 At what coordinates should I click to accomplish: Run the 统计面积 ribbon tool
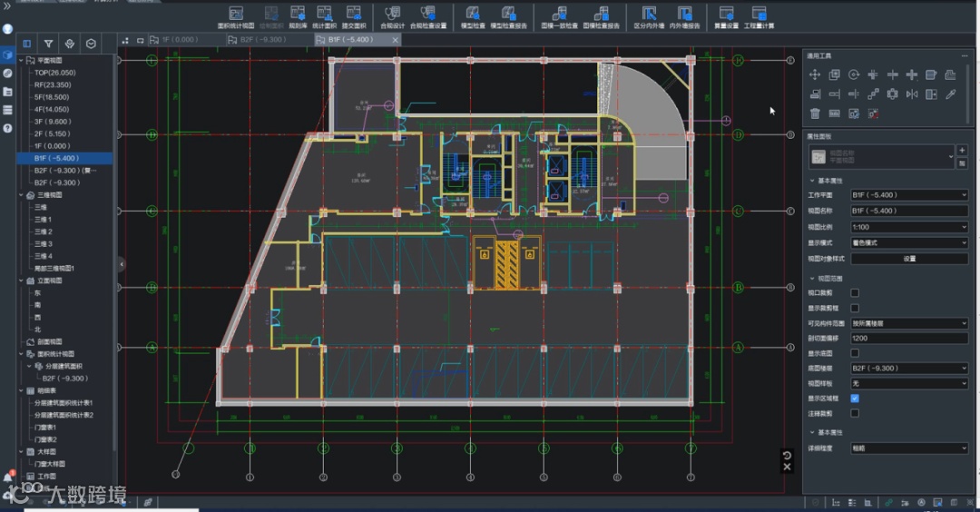324,17
